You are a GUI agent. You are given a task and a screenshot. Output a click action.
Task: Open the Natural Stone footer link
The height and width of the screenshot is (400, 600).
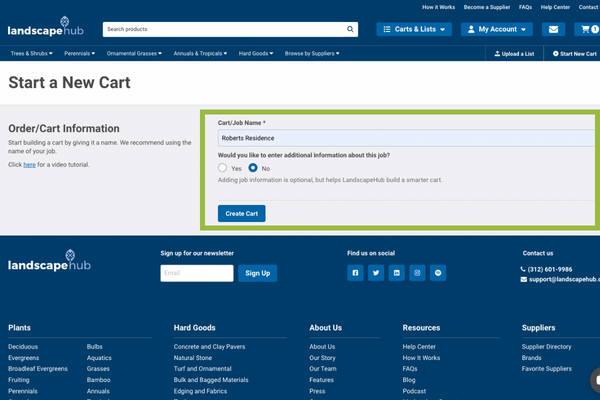(193, 358)
